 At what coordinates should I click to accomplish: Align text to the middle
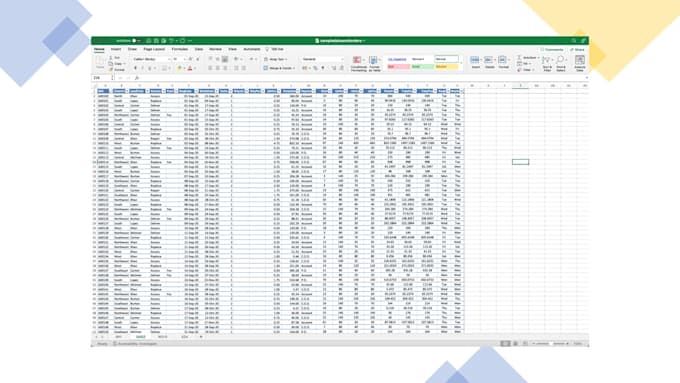tap(218, 59)
